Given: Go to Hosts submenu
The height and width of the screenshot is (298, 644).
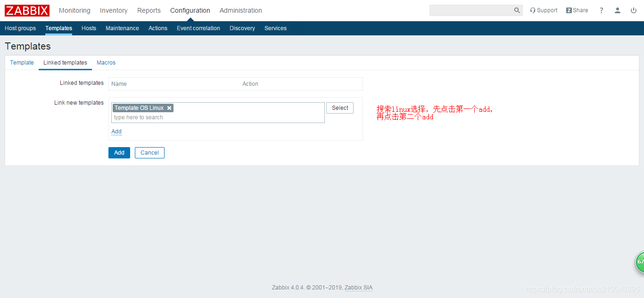Looking at the screenshot, I should 89,28.
